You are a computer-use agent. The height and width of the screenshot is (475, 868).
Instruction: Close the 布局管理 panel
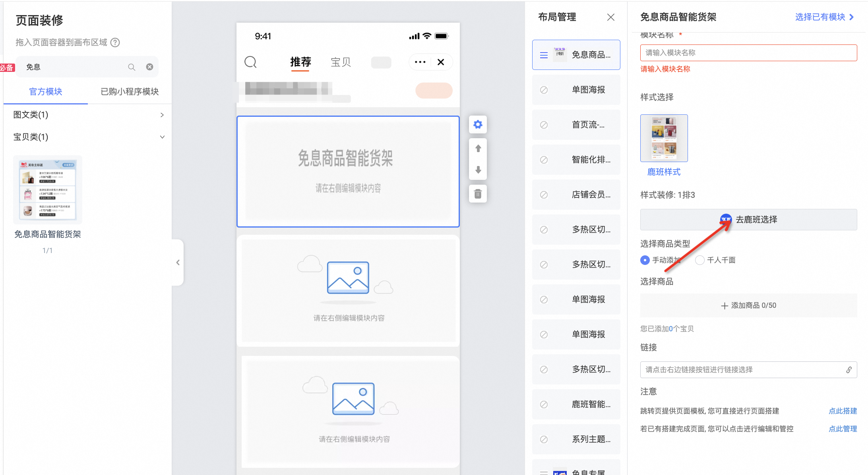coord(611,17)
